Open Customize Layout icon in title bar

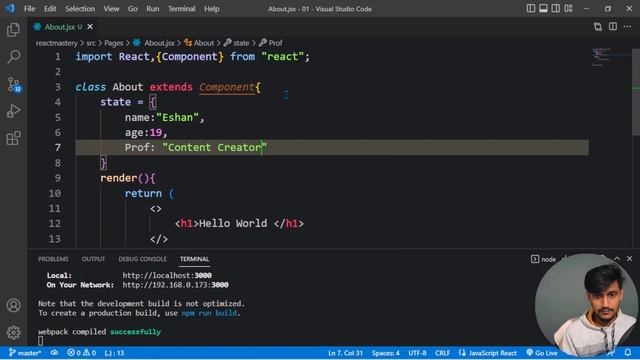tap(569, 9)
